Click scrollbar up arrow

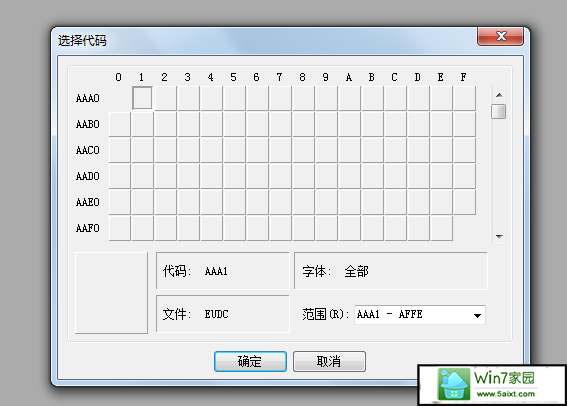(x=499, y=95)
